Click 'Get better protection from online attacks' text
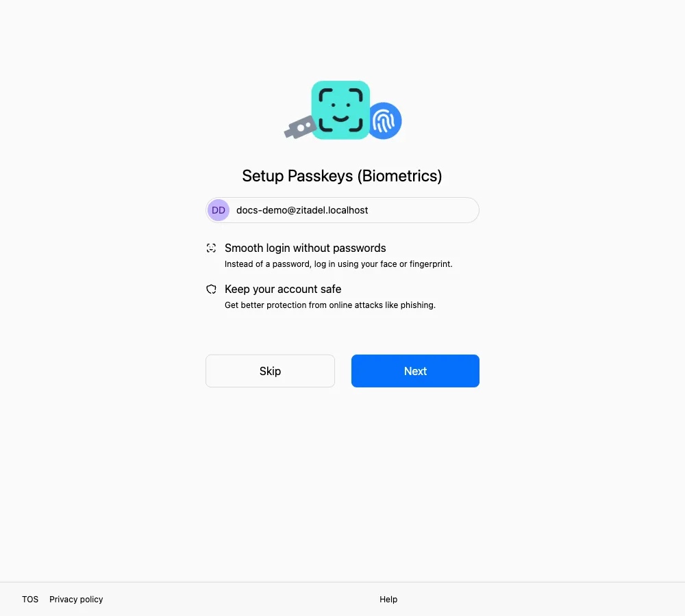The width and height of the screenshot is (685, 616). tap(330, 305)
